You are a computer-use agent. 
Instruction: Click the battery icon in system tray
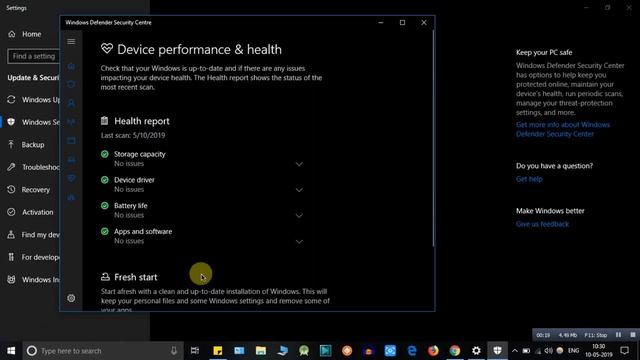pyautogui.click(x=526, y=351)
